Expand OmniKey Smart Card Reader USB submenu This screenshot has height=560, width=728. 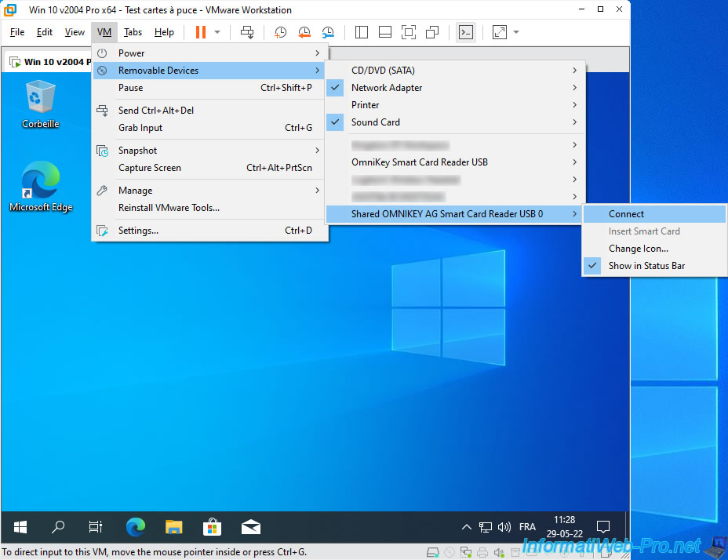point(455,162)
